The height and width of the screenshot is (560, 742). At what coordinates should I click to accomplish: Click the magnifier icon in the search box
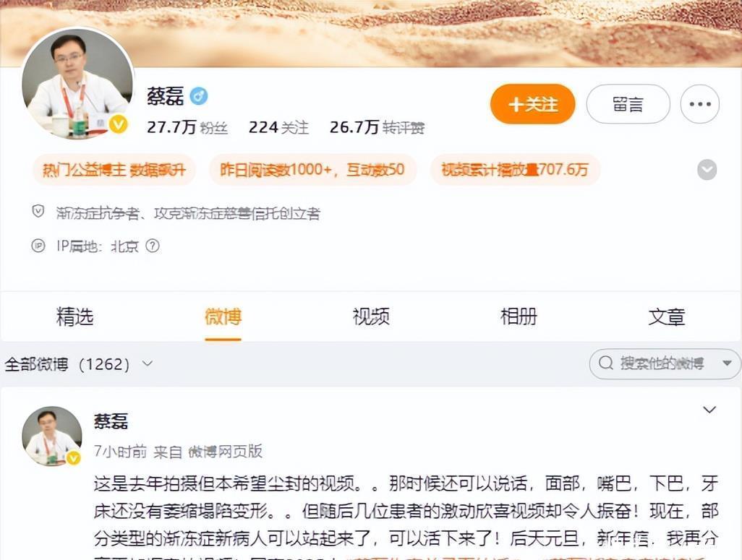(x=606, y=363)
